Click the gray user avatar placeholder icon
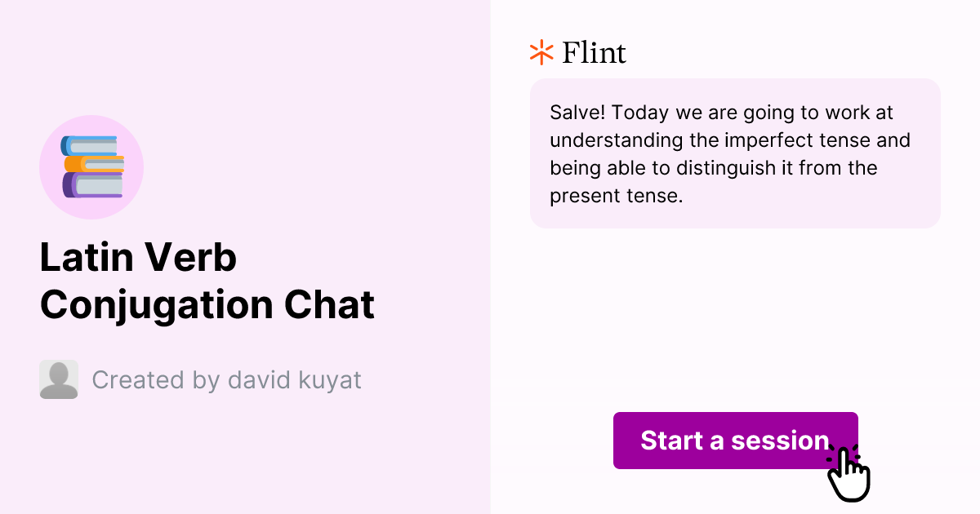The height and width of the screenshot is (514, 980). [58, 379]
